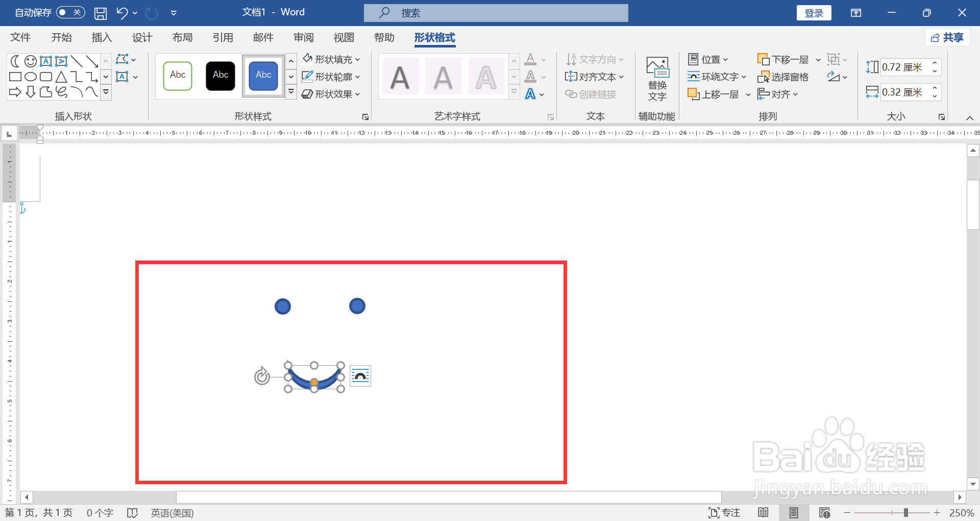Toggle 自动保存 AutoSave switch
Image resolution: width=980 pixels, height=521 pixels.
(x=70, y=12)
